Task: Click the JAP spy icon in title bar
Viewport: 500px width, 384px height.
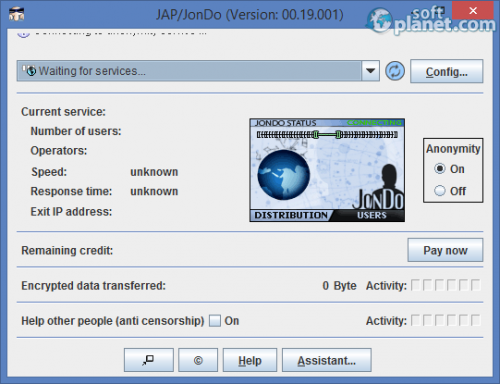Action: coord(16,13)
